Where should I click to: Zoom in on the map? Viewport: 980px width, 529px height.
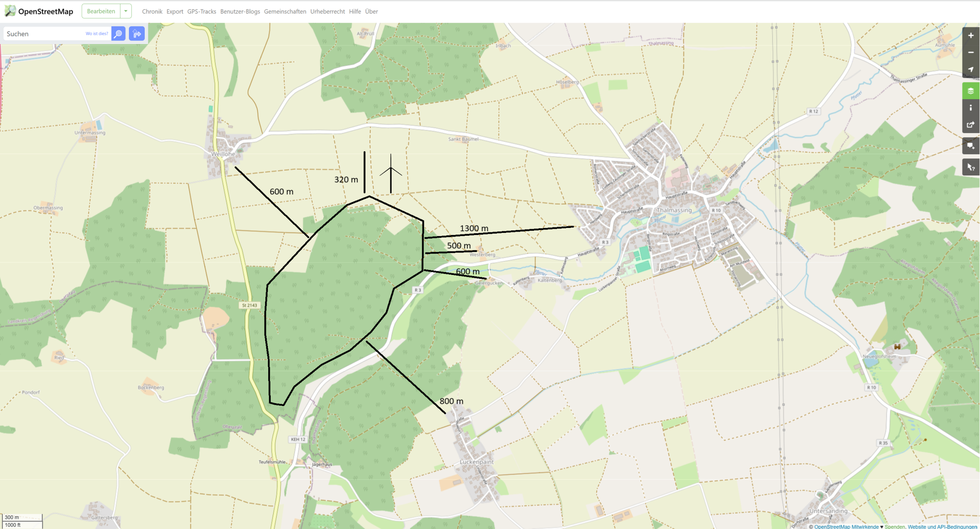click(971, 36)
